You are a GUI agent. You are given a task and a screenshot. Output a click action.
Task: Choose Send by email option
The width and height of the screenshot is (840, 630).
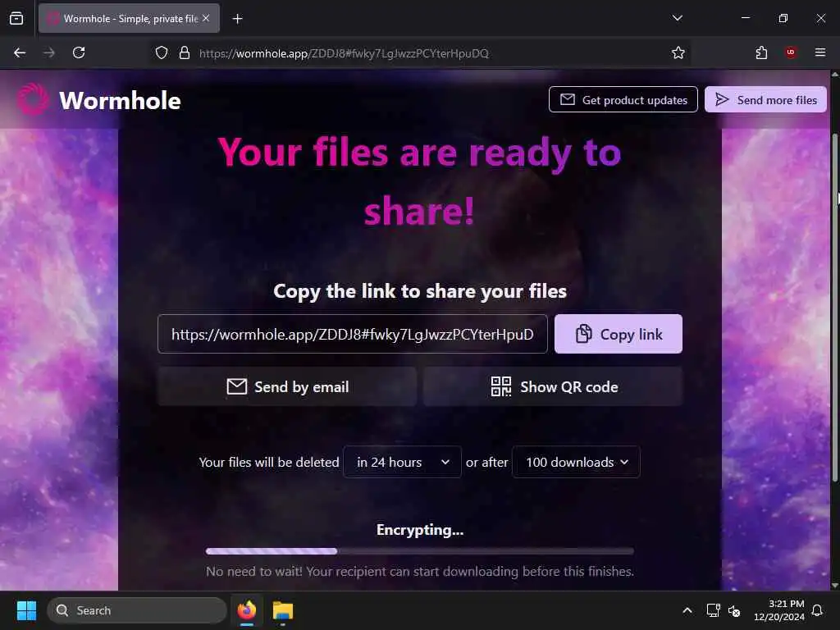(287, 387)
